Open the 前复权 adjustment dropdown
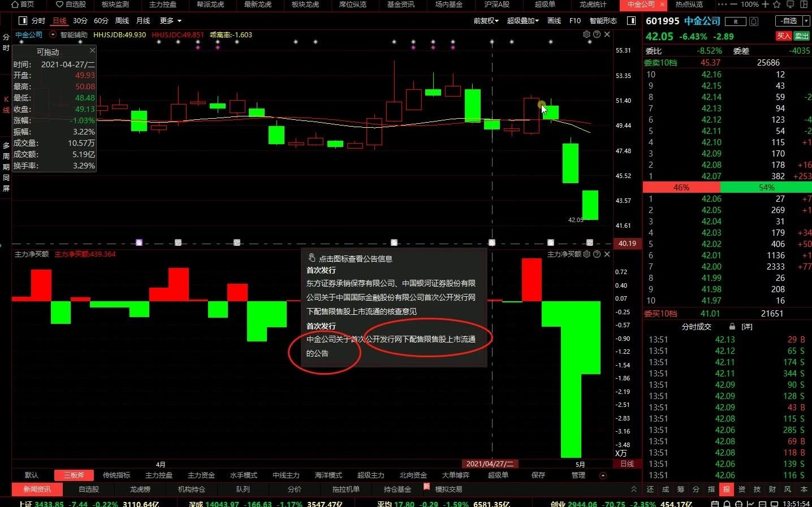Image resolution: width=812 pixels, height=507 pixels. pos(486,21)
